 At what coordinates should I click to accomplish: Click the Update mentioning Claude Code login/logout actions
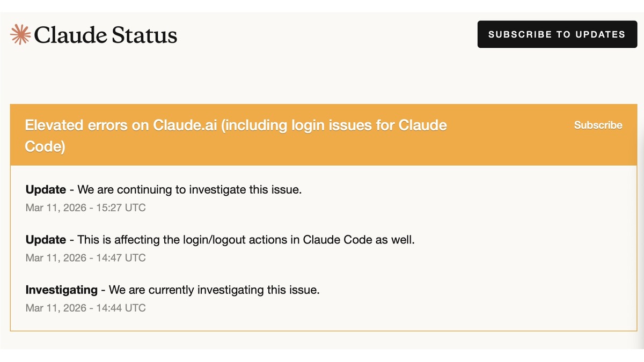pos(220,240)
